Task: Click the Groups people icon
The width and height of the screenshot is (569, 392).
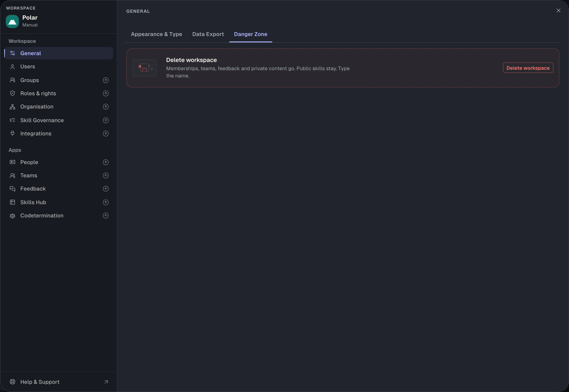Action: coord(13,80)
